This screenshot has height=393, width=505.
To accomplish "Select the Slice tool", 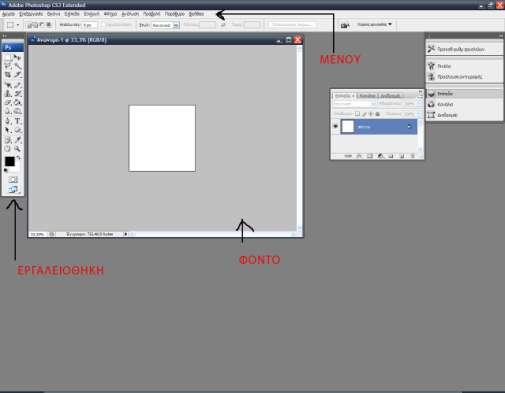I will tap(18, 74).
